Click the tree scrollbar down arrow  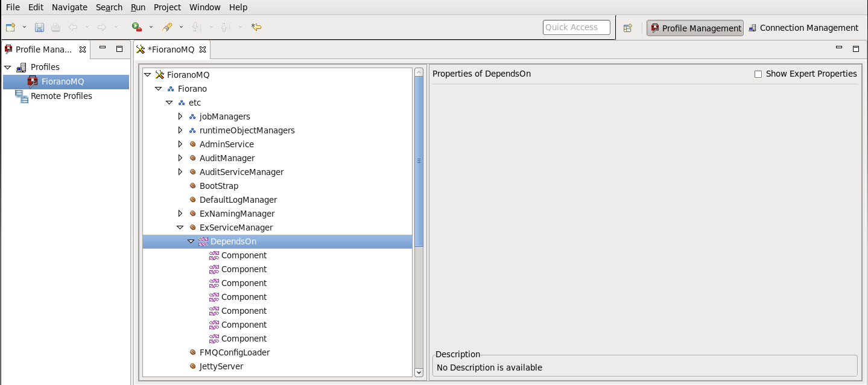point(419,373)
